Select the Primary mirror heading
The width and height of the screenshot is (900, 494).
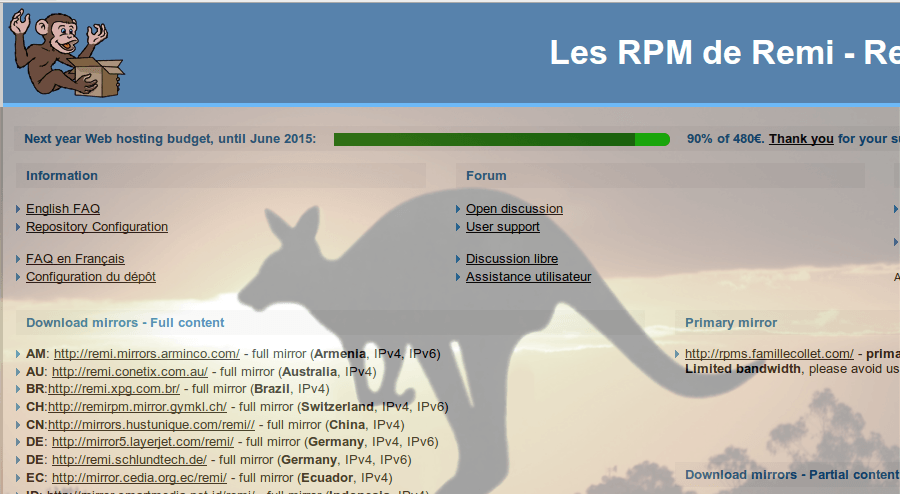[x=731, y=322]
